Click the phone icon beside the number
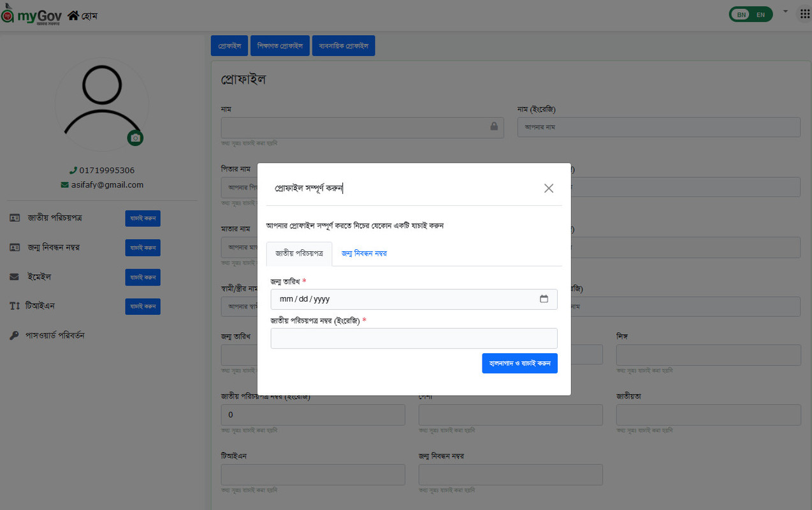 click(73, 170)
